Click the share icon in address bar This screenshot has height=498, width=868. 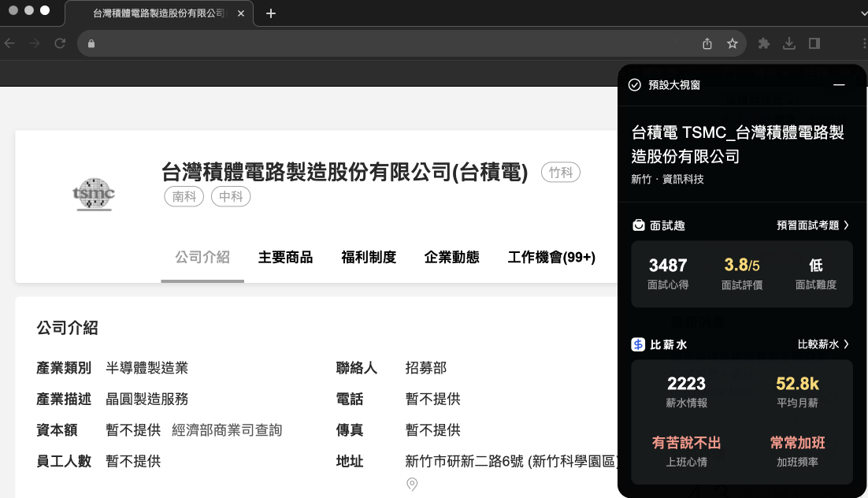(707, 44)
